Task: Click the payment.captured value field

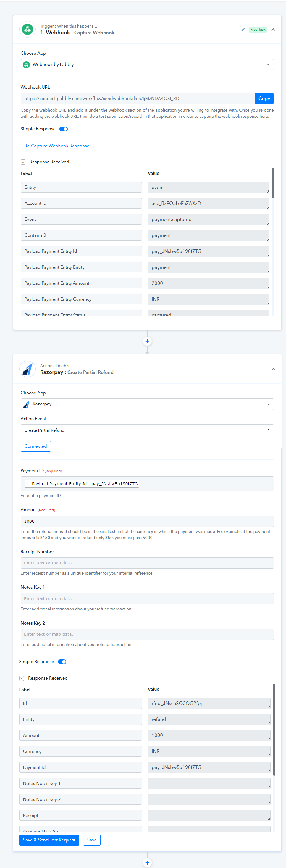Action: click(x=209, y=219)
